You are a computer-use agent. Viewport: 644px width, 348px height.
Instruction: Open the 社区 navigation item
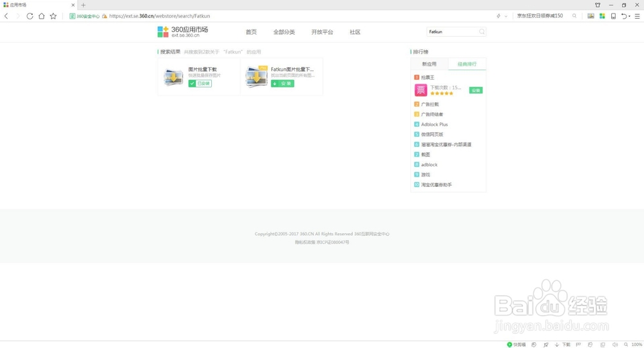(x=355, y=32)
